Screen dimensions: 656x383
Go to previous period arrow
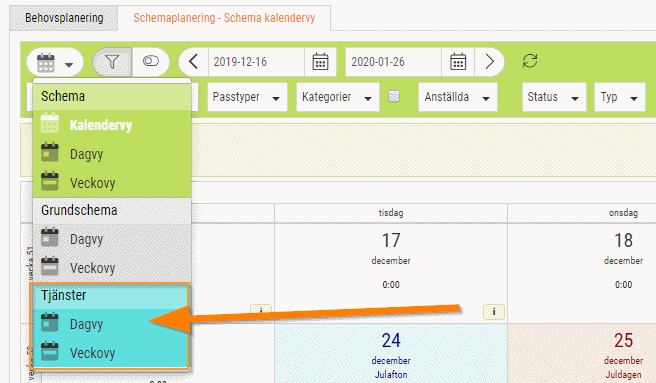pyautogui.click(x=193, y=62)
